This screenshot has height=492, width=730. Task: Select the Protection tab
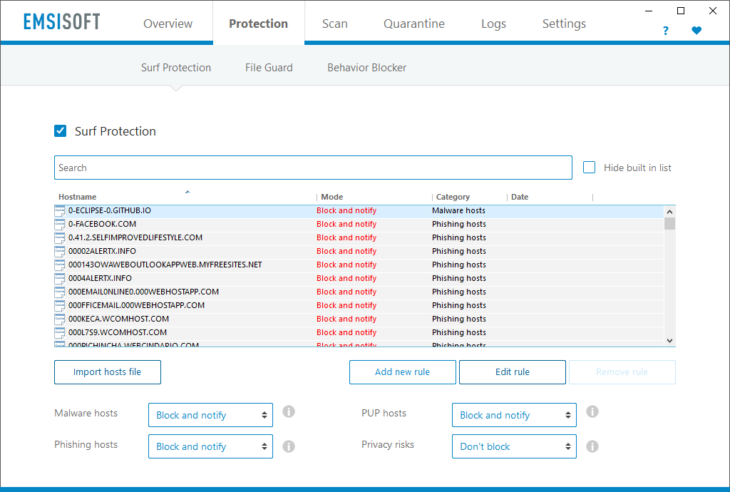pyautogui.click(x=258, y=23)
